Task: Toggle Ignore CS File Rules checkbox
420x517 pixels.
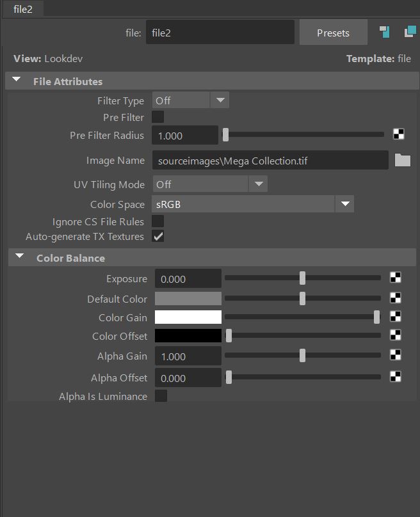Action: (157, 221)
